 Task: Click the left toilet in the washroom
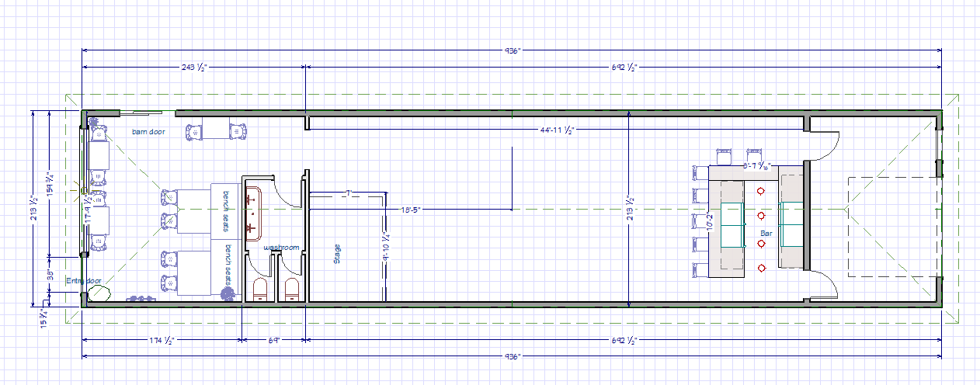pyautogui.click(x=259, y=290)
